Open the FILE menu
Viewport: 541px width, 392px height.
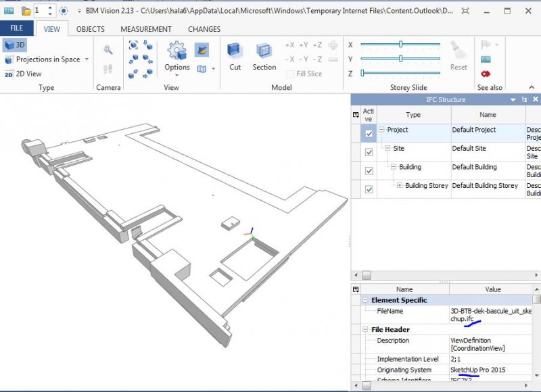click(16, 28)
